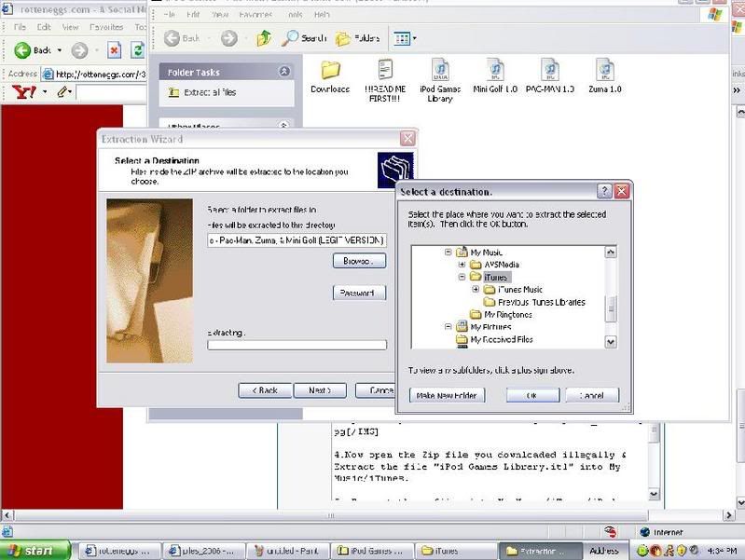
Task: Click the Next button in Extraction Wizard
Action: (x=320, y=390)
